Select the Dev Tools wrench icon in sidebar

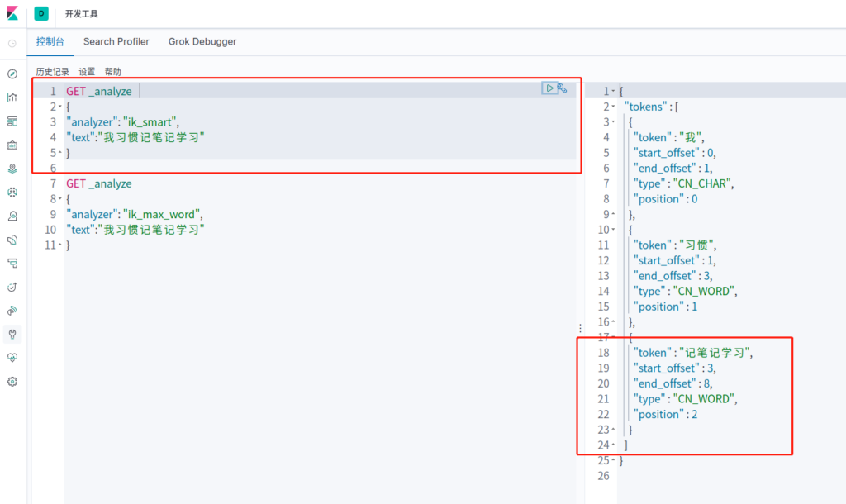[x=12, y=335]
